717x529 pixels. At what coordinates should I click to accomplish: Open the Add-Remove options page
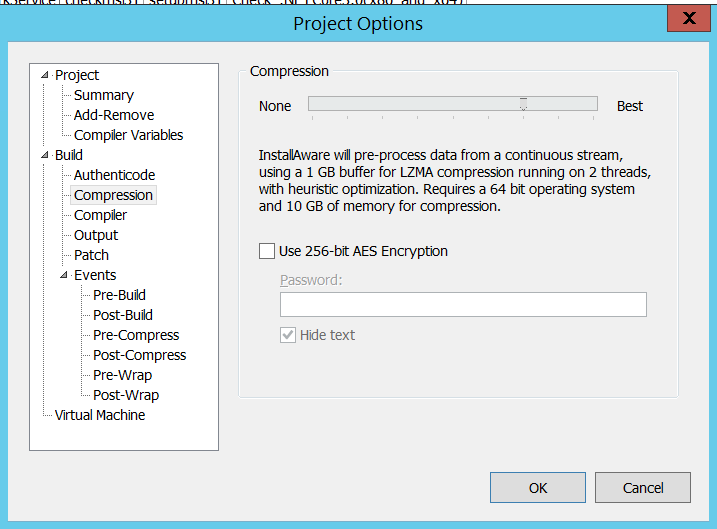114,115
